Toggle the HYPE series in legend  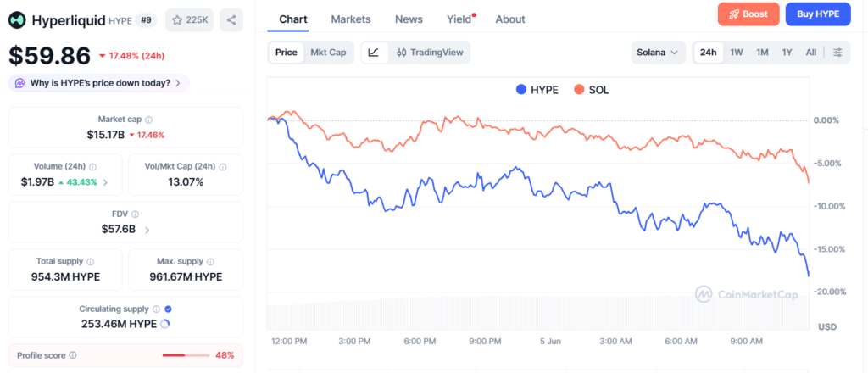coord(537,90)
